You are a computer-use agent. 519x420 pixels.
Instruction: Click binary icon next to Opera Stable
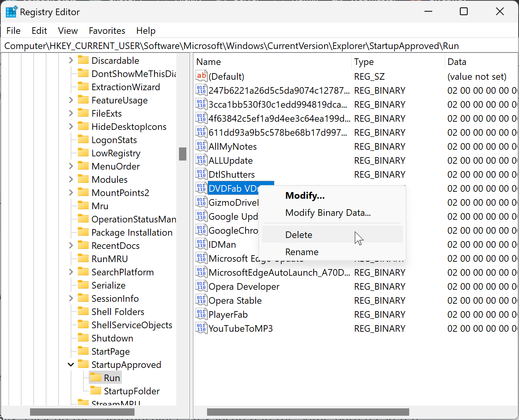(x=201, y=300)
